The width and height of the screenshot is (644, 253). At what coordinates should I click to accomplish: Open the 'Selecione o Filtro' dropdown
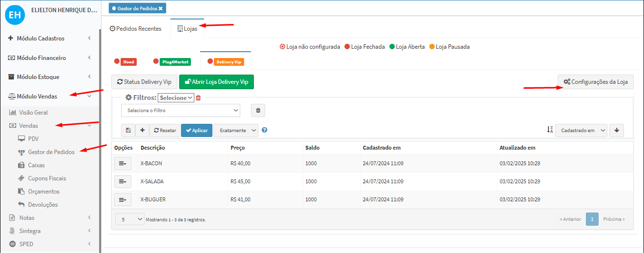coord(181,111)
